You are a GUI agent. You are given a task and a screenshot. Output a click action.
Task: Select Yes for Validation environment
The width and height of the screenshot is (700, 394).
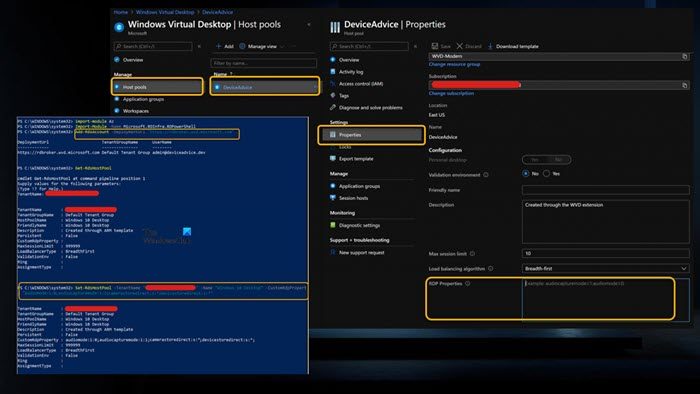pos(546,174)
